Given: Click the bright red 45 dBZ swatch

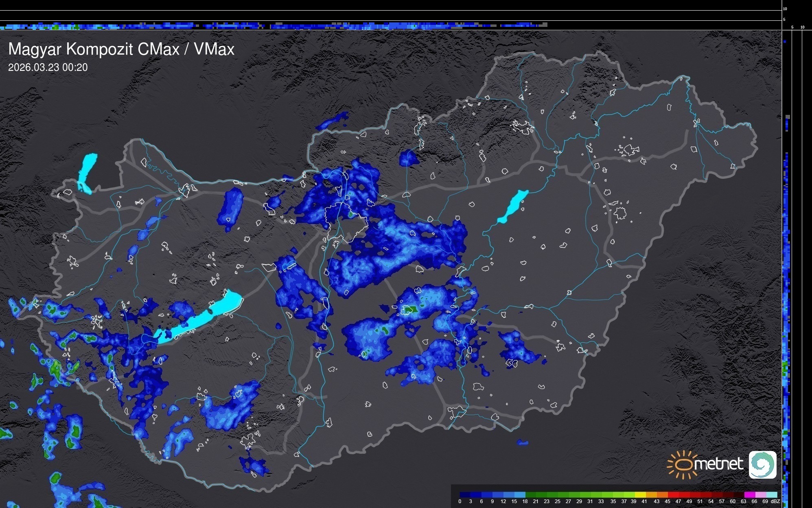Looking at the screenshot, I should (673, 495).
